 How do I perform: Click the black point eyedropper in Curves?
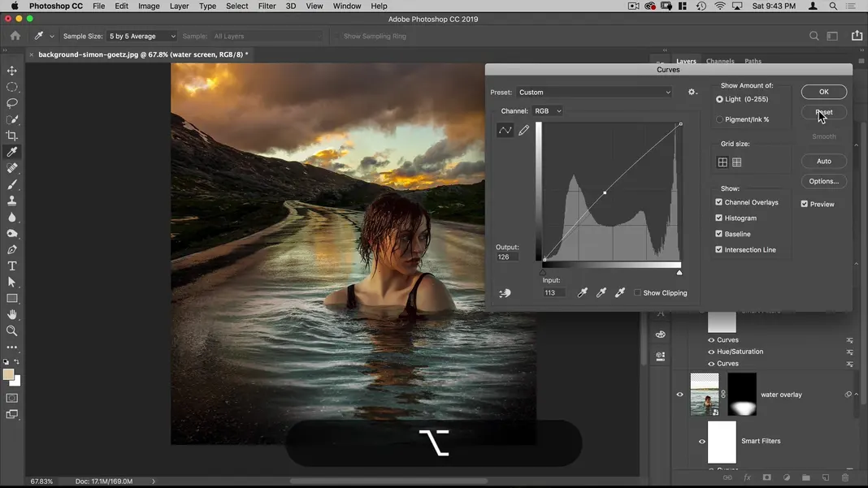(583, 292)
